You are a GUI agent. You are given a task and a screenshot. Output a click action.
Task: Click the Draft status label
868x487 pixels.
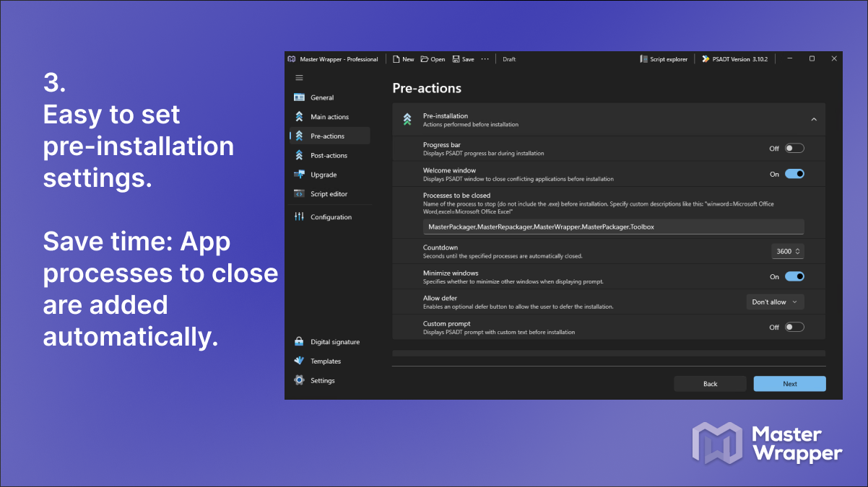click(509, 59)
